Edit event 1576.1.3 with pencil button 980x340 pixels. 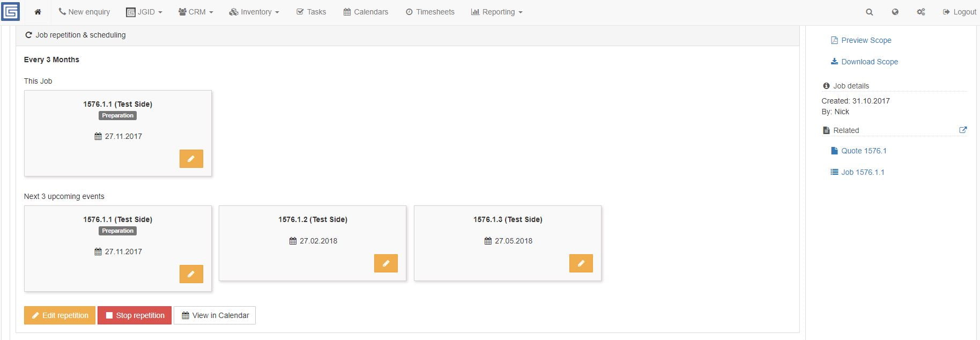[x=581, y=263]
